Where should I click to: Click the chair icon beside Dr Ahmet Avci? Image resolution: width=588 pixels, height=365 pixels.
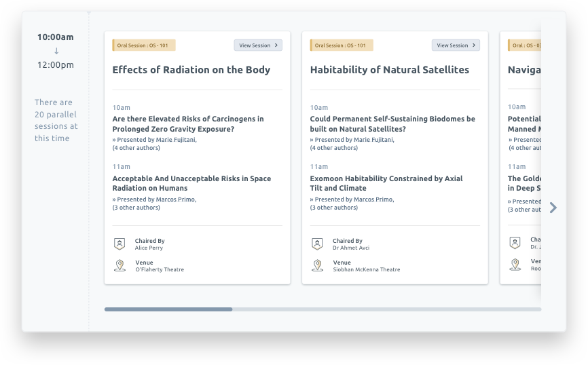click(x=317, y=244)
